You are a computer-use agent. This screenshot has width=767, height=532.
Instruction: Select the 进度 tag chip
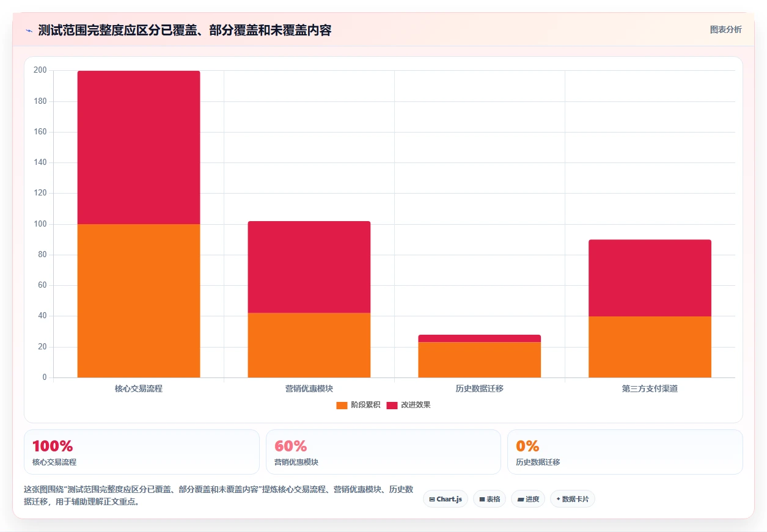(x=528, y=499)
